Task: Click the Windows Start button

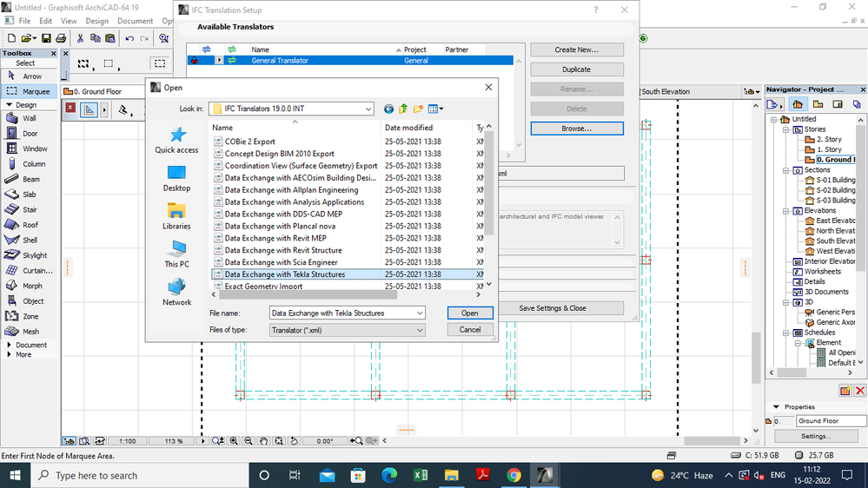Action: tap(15, 475)
